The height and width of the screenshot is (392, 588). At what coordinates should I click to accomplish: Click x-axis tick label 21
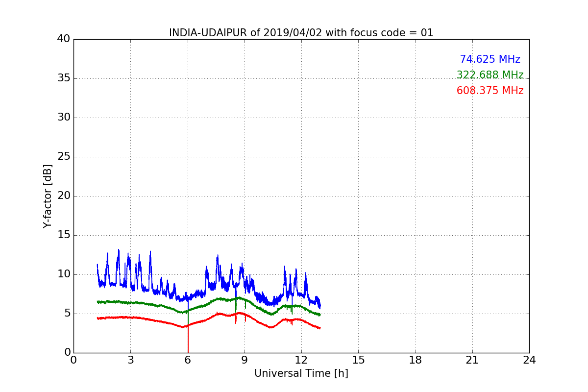coord(472,360)
